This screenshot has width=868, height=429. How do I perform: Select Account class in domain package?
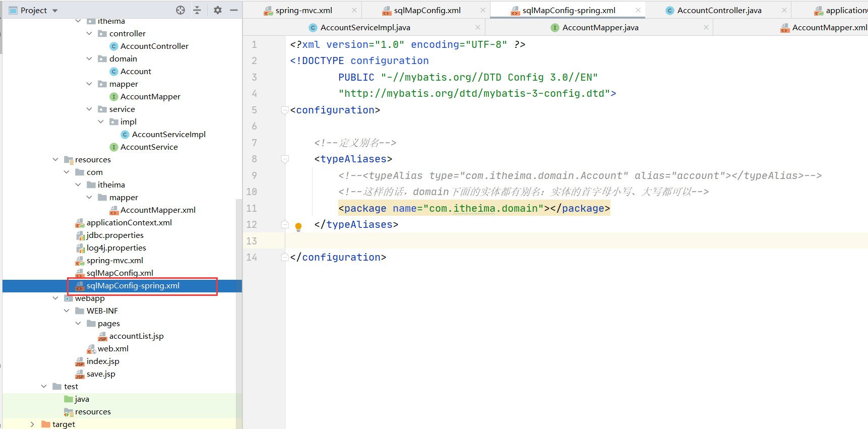(x=136, y=71)
